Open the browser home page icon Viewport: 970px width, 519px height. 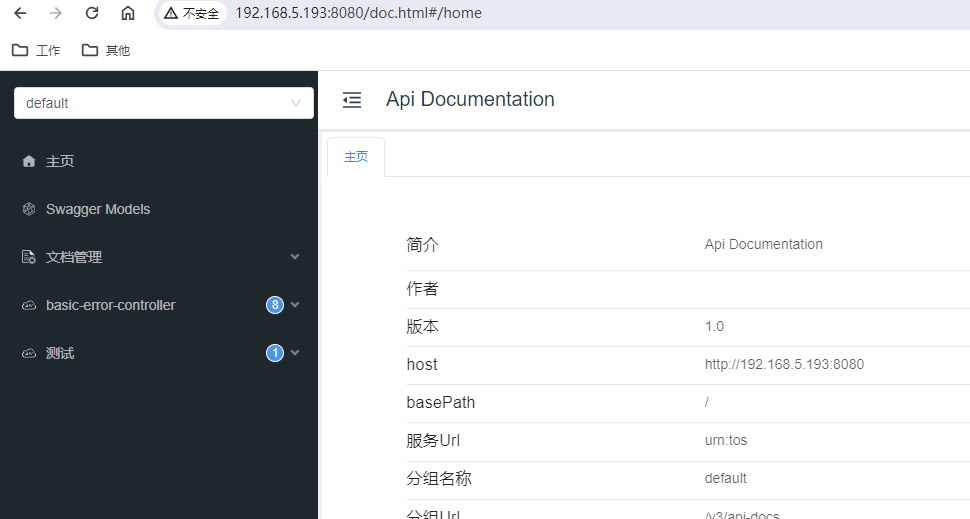click(127, 13)
